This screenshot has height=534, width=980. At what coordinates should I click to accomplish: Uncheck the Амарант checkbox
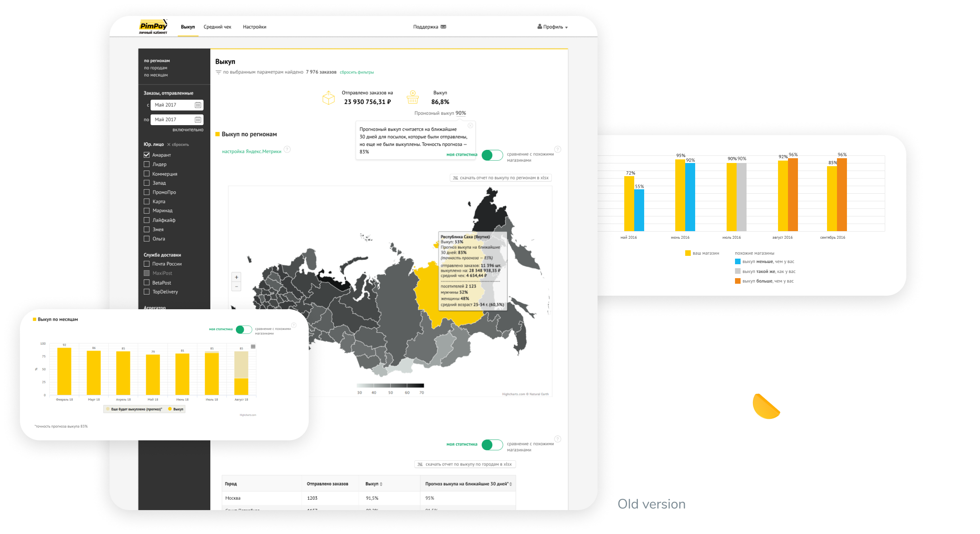pos(147,155)
